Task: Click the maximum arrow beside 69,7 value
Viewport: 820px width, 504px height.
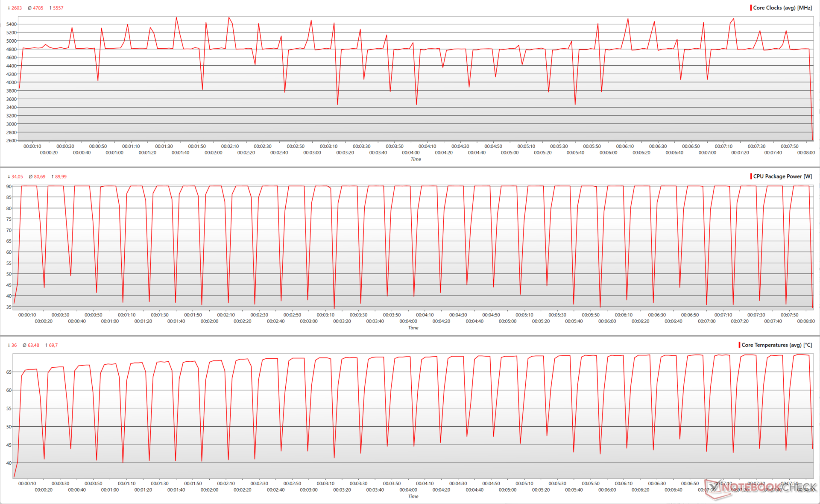Action: pos(46,346)
